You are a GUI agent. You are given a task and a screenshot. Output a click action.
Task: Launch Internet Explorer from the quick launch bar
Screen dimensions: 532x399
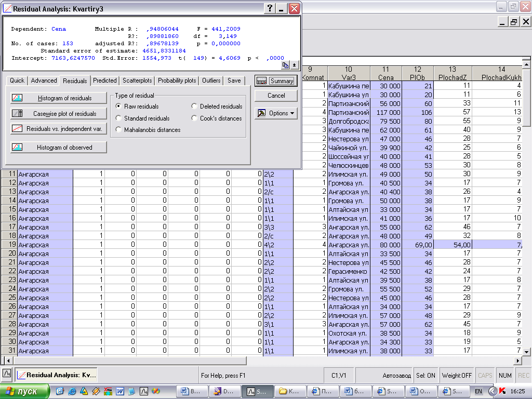tap(71, 391)
